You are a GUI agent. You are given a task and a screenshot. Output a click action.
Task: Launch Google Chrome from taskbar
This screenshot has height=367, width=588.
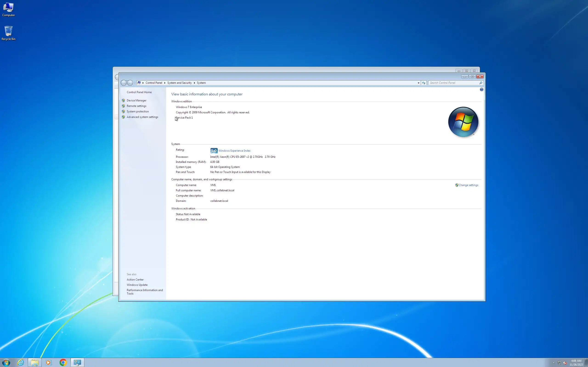click(x=63, y=362)
